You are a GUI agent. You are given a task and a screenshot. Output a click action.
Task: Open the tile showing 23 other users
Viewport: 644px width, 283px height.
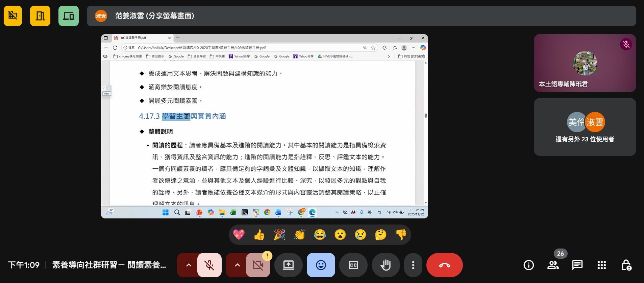[x=585, y=127]
